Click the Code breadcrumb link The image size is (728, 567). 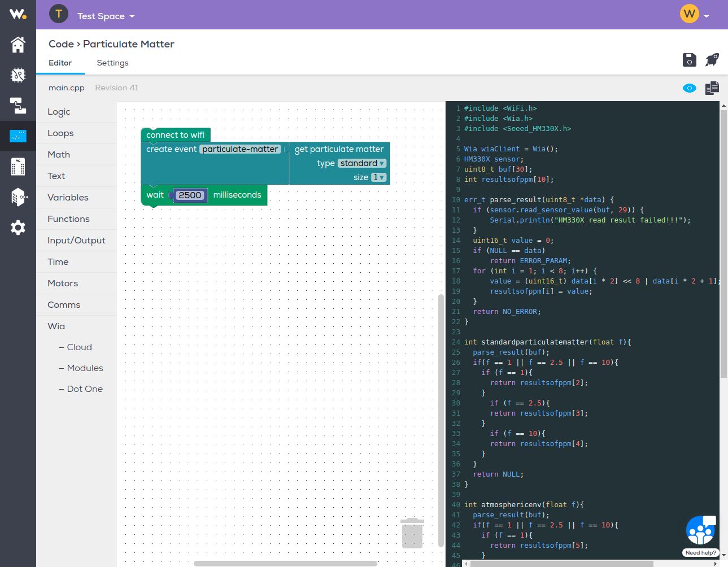tap(61, 44)
